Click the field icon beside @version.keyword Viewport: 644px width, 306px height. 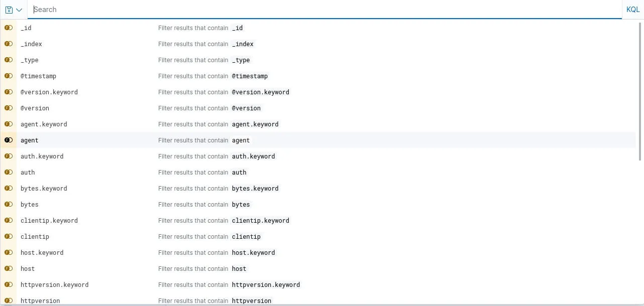click(9, 92)
